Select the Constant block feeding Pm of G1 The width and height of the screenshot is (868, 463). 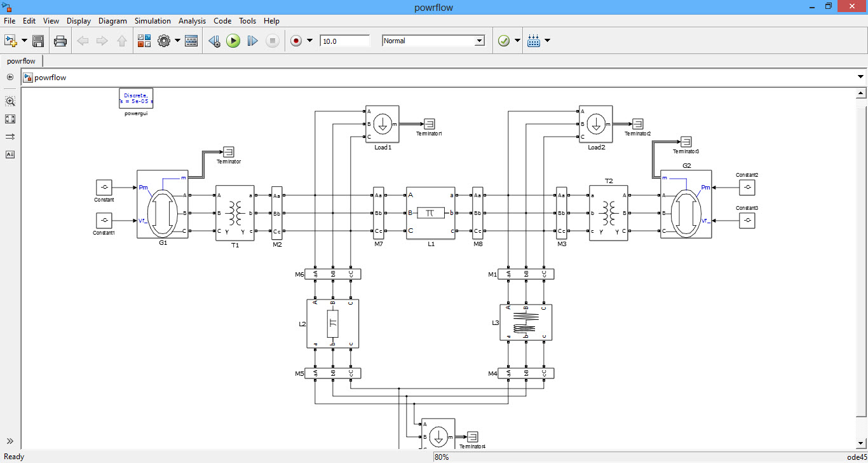point(104,188)
